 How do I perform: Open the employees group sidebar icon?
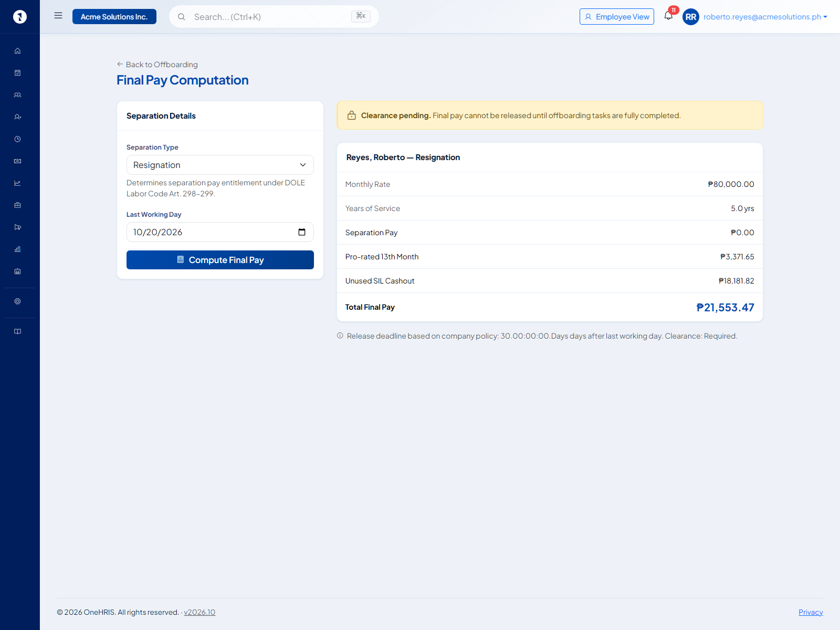pyautogui.click(x=17, y=95)
